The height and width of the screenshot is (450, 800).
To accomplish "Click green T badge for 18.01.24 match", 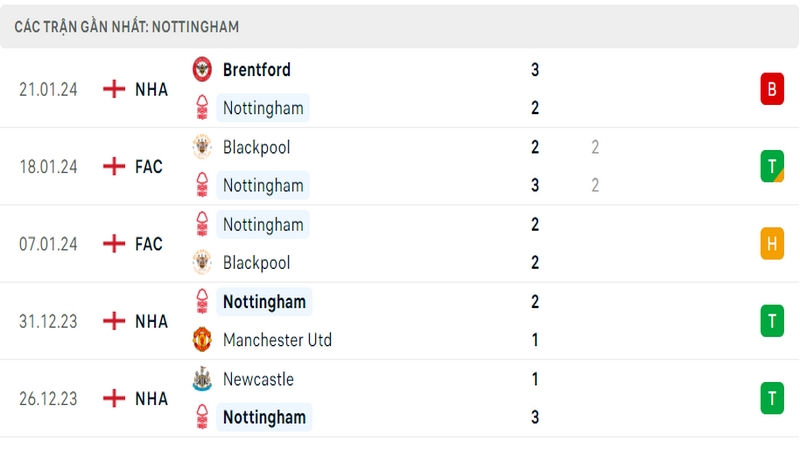I will [772, 166].
